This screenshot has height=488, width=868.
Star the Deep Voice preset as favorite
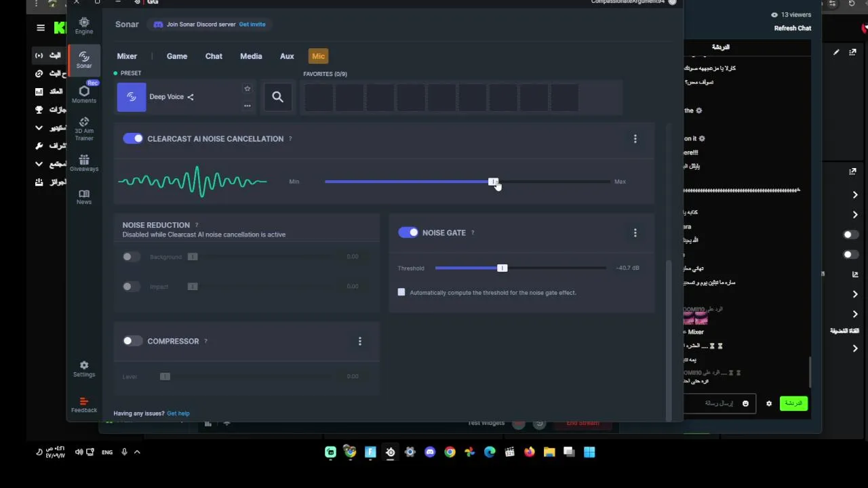point(247,89)
